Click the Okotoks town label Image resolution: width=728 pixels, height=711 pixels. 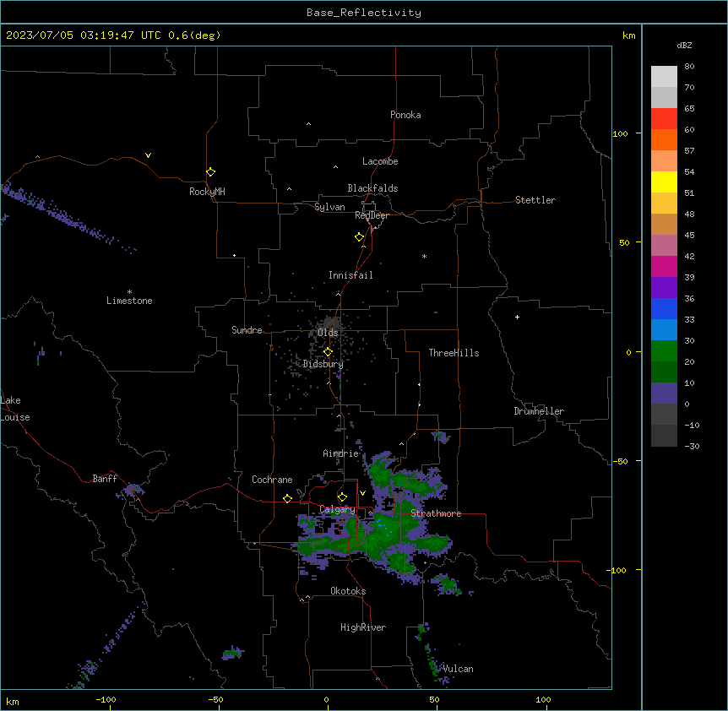pos(348,591)
